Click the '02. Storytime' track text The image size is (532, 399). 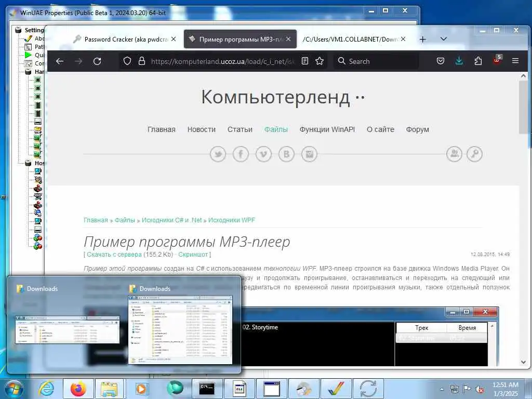pyautogui.click(x=260, y=327)
